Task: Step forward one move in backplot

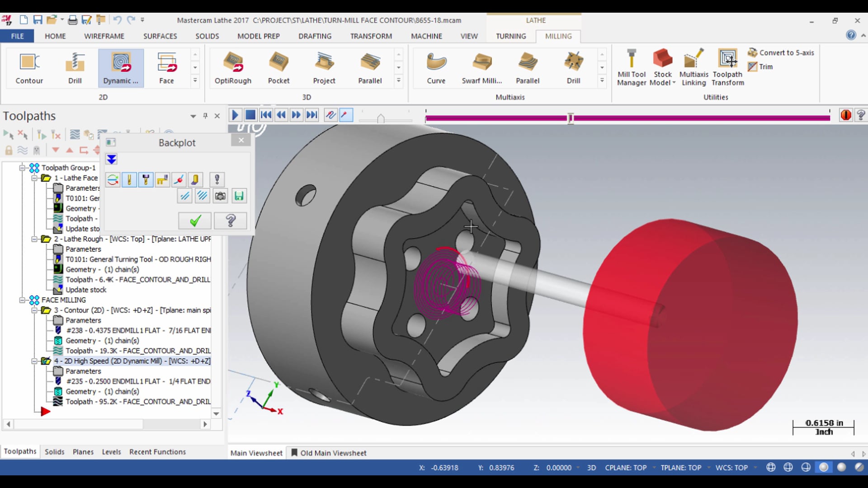Action: (296, 115)
